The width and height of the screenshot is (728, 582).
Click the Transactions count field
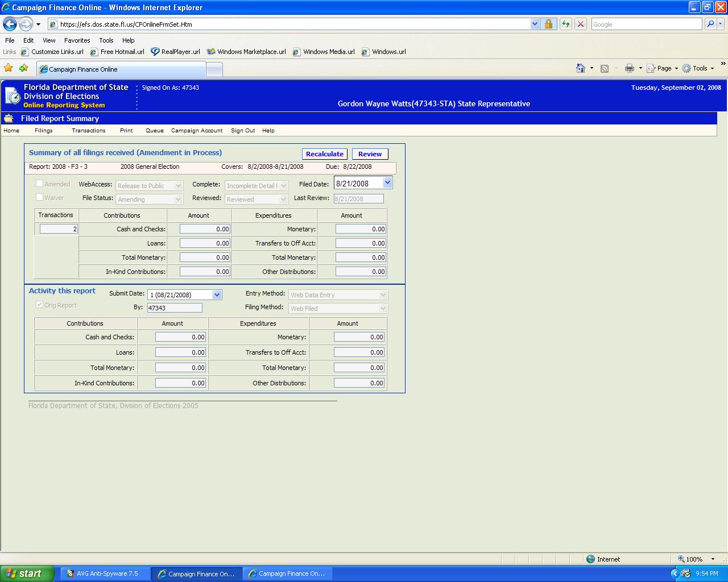click(x=59, y=229)
